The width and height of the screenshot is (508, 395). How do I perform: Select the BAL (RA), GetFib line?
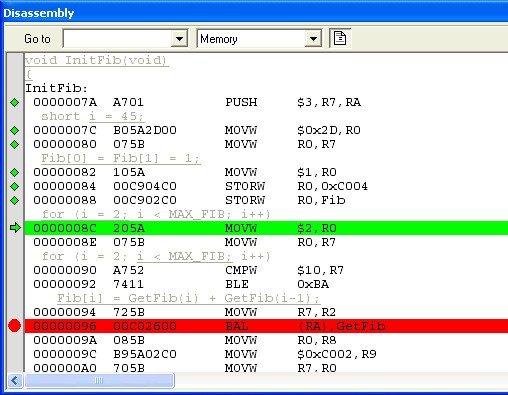[266, 326]
